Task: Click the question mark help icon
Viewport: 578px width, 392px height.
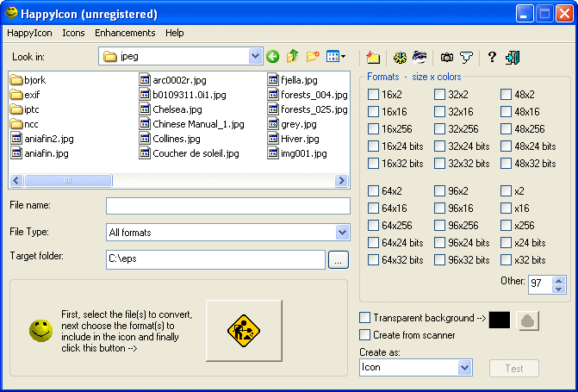Action: (492, 58)
